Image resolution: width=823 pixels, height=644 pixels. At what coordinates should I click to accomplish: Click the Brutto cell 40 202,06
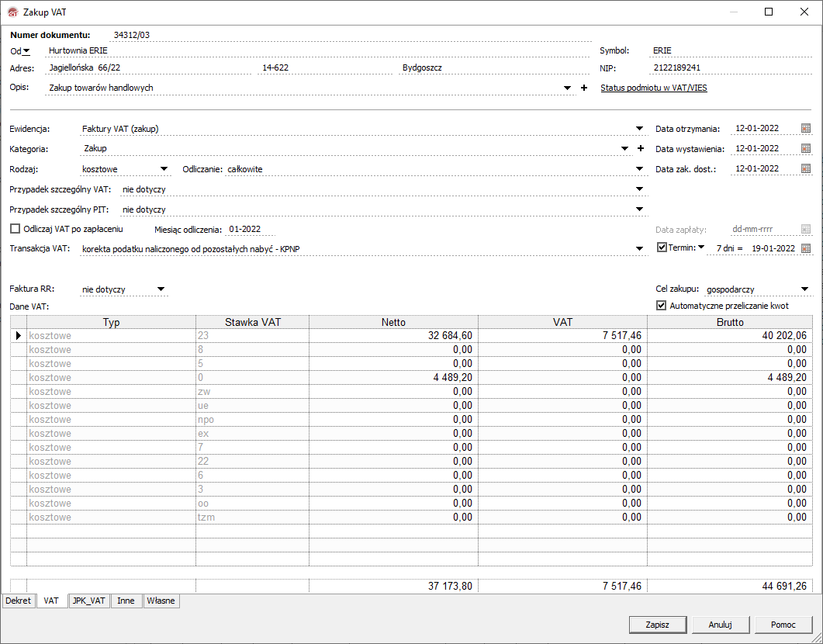730,335
